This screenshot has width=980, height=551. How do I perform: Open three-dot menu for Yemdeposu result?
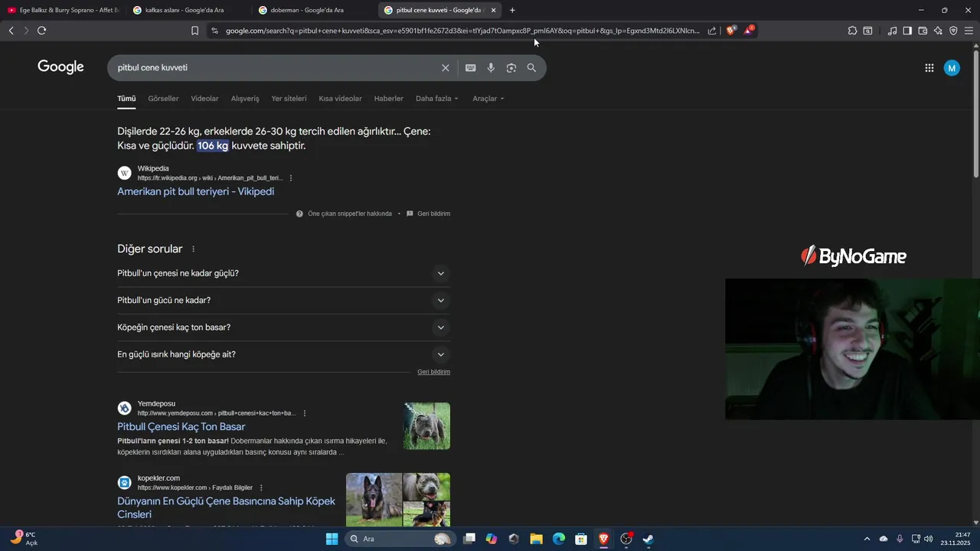305,413
